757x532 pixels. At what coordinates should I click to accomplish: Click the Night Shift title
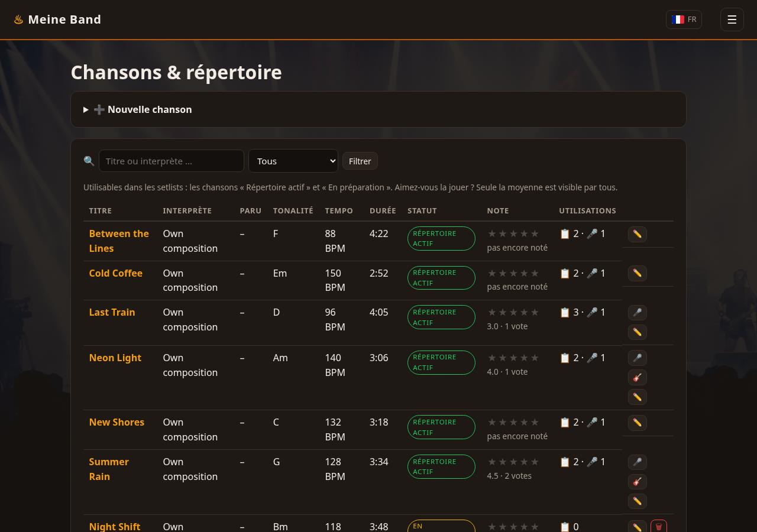click(x=115, y=526)
